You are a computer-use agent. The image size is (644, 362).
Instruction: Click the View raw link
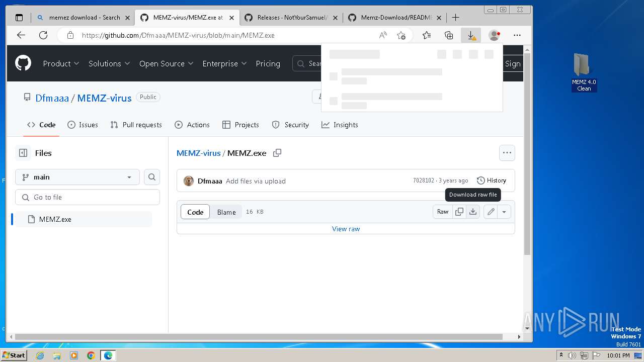coord(346,229)
